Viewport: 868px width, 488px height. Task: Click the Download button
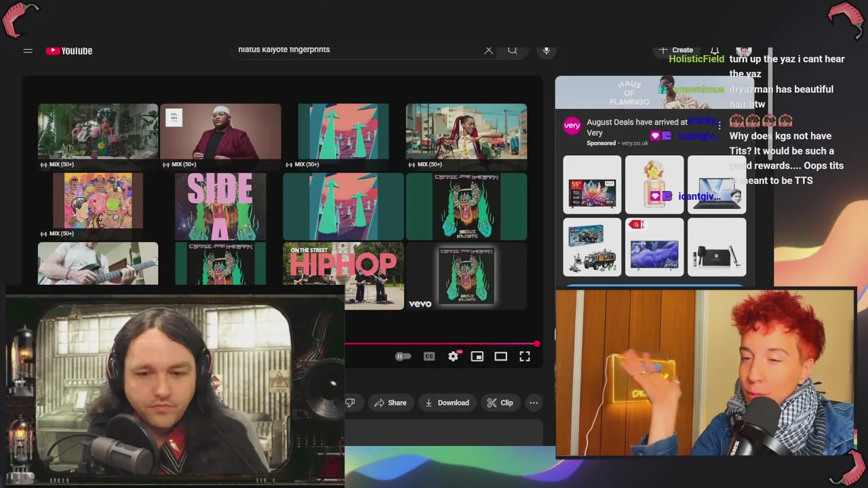tap(447, 403)
